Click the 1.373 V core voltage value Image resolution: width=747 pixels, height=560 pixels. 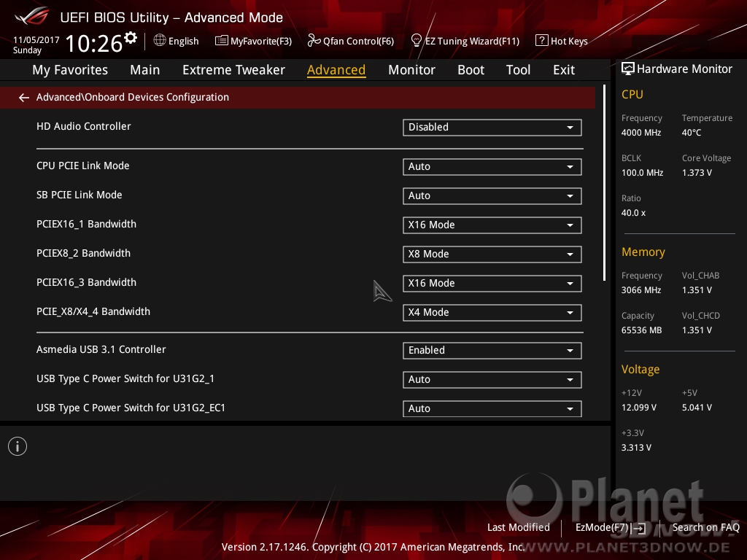(x=697, y=173)
